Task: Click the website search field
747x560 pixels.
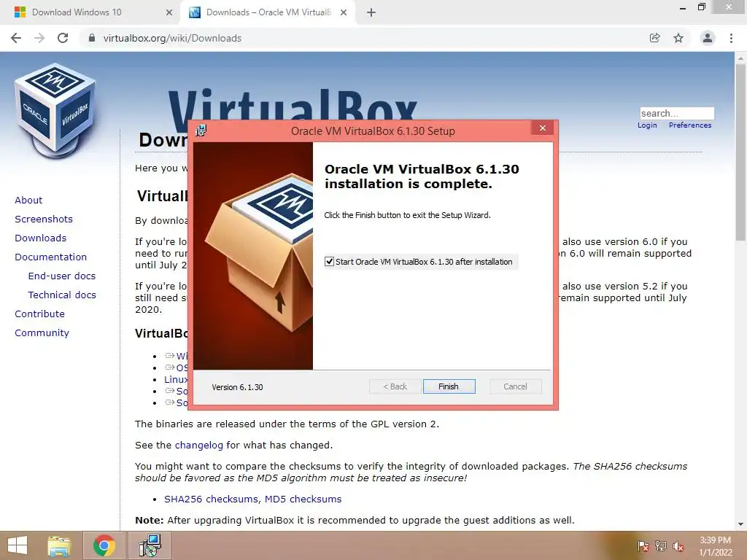Action: [677, 113]
